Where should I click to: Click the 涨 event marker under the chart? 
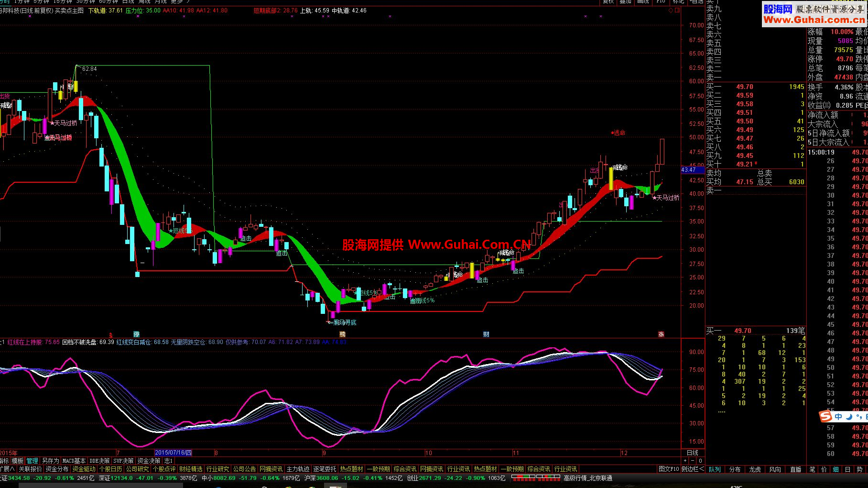pos(661,334)
